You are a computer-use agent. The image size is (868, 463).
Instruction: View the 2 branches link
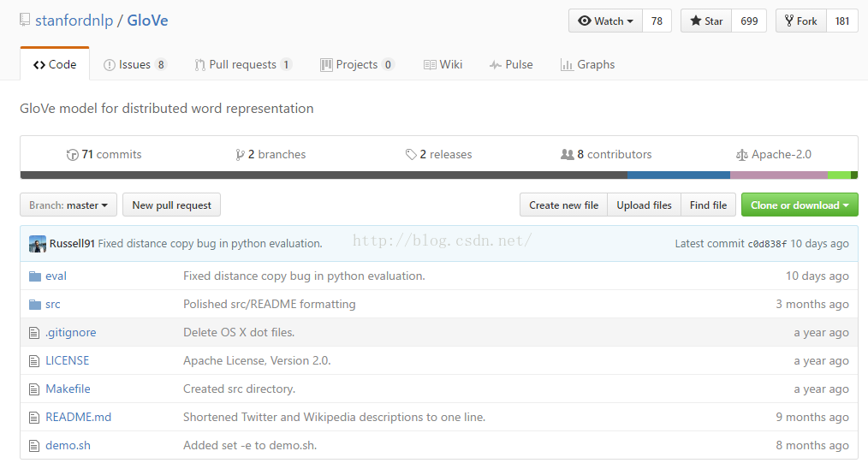[271, 154]
